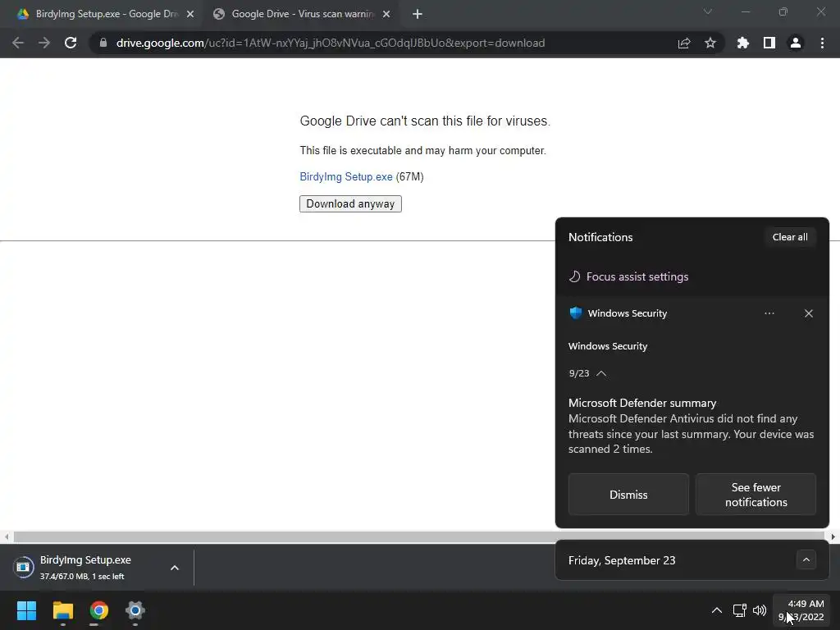Click the network icon in tray
The width and height of the screenshot is (840, 630).
pyautogui.click(x=740, y=610)
